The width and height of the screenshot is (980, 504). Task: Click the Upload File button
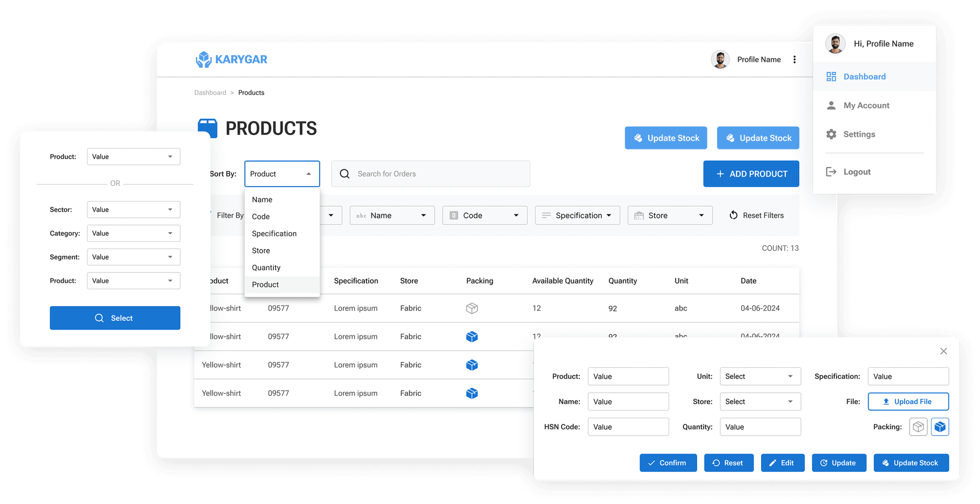pos(908,401)
